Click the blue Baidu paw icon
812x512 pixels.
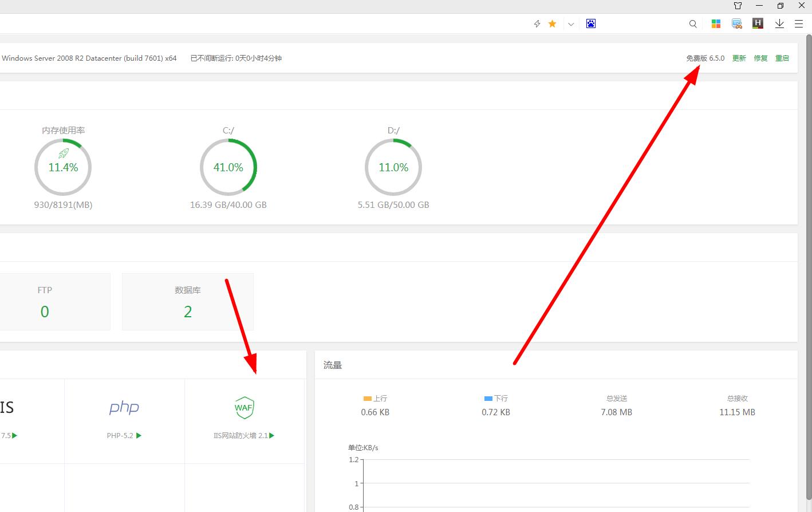coord(591,23)
